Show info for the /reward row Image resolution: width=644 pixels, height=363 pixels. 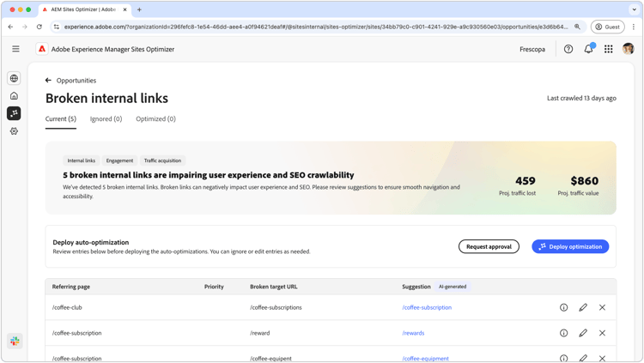[x=563, y=333]
